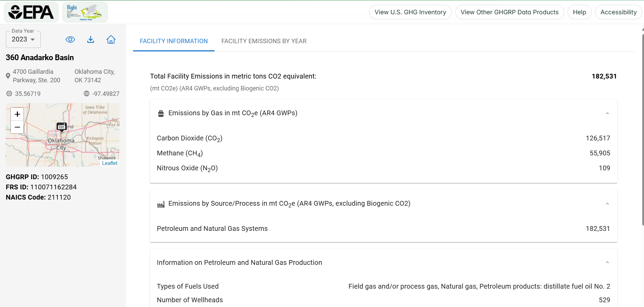The image size is (644, 307).
Task: Click View U.S. GHG Inventory
Action: [410, 12]
